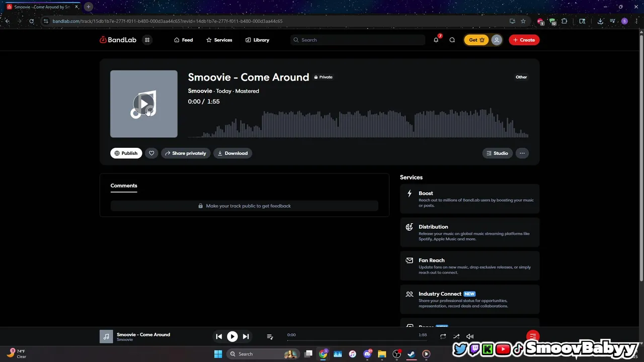
Task: Open File Explorer from the taskbar
Action: click(x=382, y=354)
